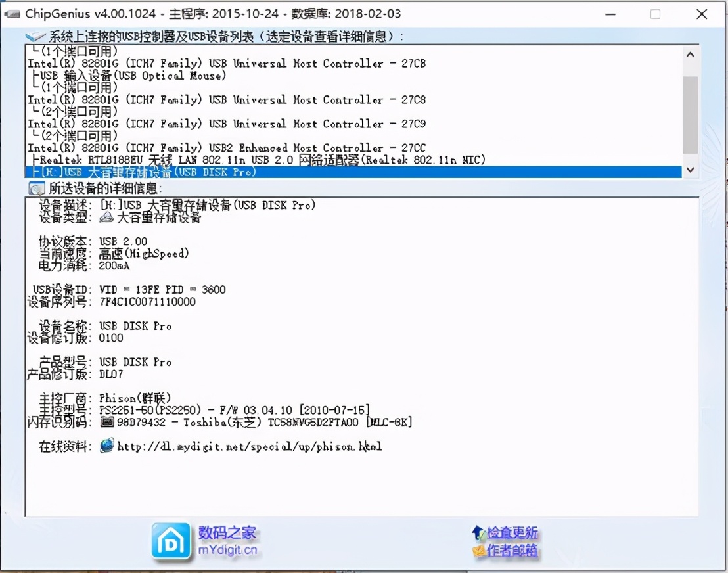Click the flash ID chip icon

(x=107, y=422)
